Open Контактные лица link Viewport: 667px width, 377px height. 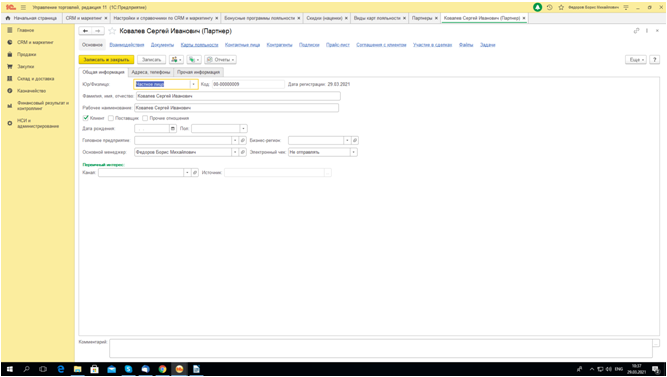(242, 45)
